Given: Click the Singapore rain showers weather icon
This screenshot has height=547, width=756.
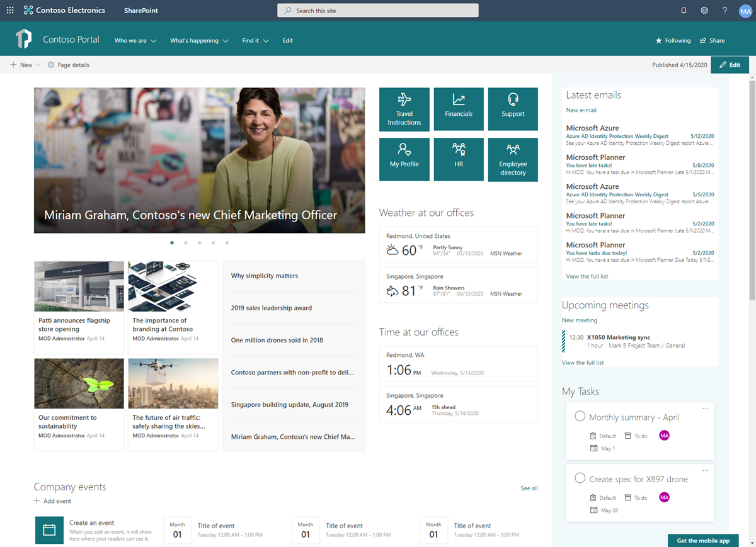Looking at the screenshot, I should [392, 291].
